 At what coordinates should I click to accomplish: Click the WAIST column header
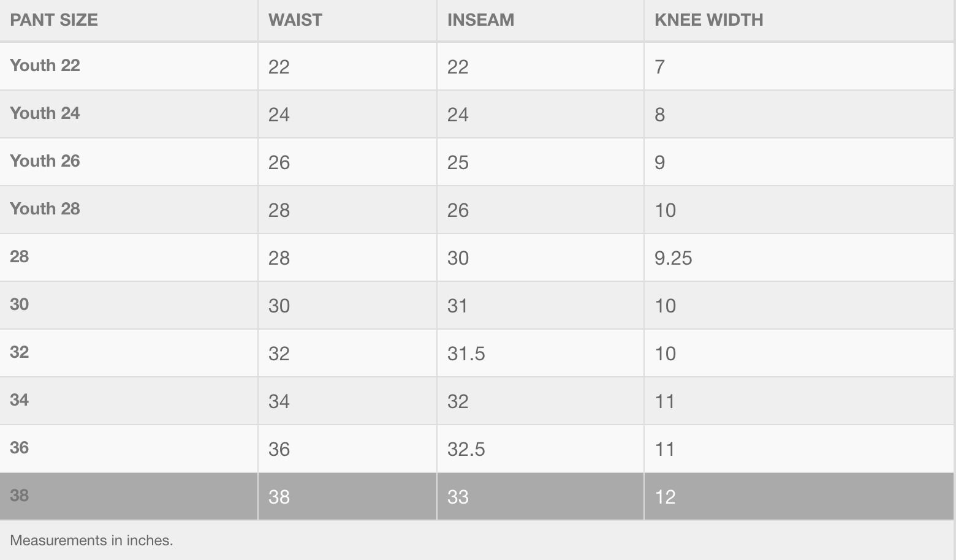point(295,20)
